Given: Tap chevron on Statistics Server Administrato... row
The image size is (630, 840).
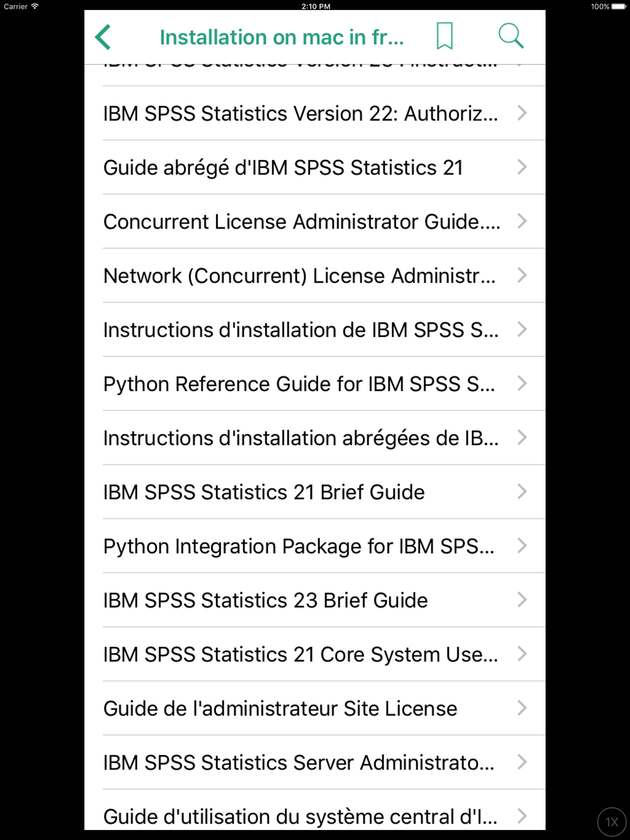Looking at the screenshot, I should point(522,763).
